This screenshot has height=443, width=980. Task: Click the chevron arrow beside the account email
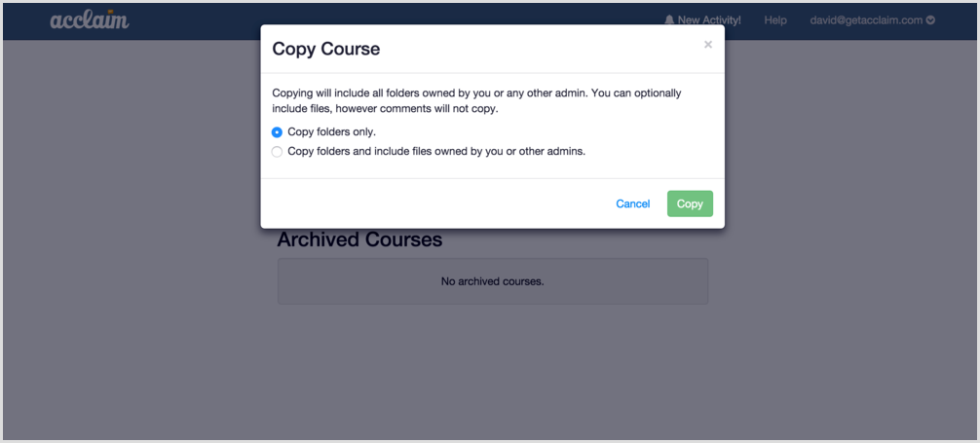930,20
